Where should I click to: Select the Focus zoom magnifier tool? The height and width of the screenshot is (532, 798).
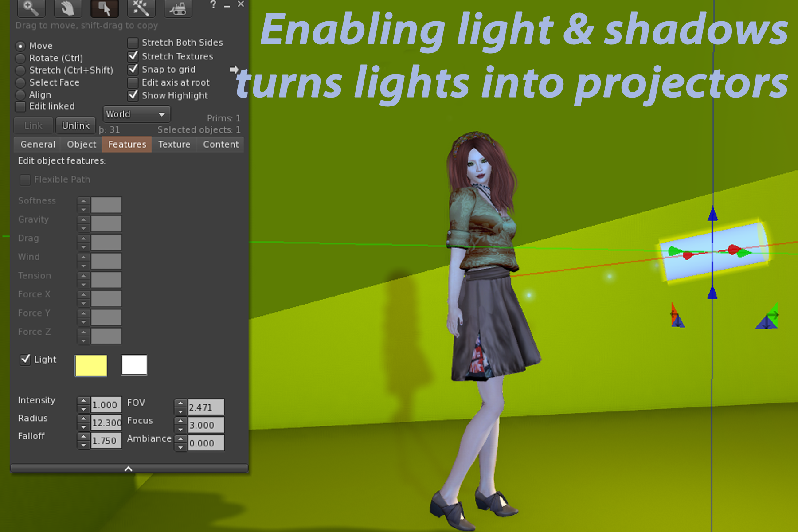pyautogui.click(x=31, y=8)
